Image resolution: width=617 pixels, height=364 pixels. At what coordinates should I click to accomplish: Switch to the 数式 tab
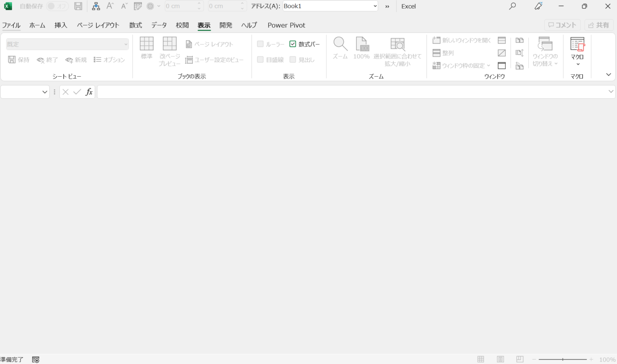[135, 25]
